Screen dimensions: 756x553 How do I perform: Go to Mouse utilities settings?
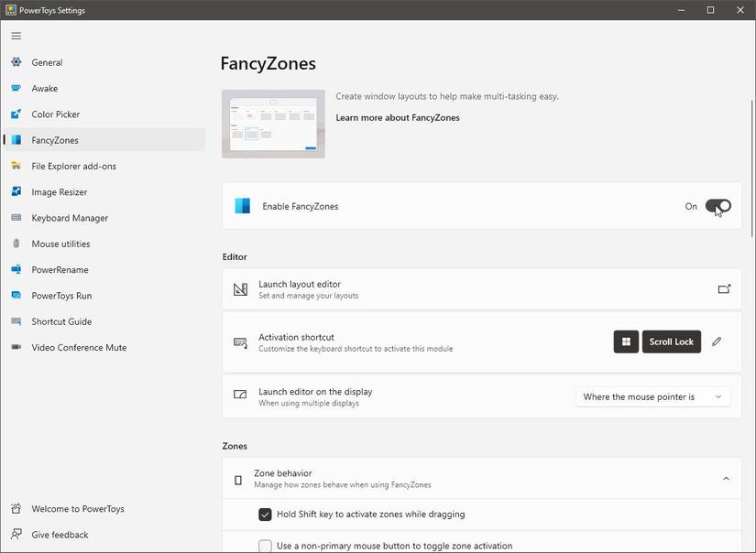click(x=60, y=244)
